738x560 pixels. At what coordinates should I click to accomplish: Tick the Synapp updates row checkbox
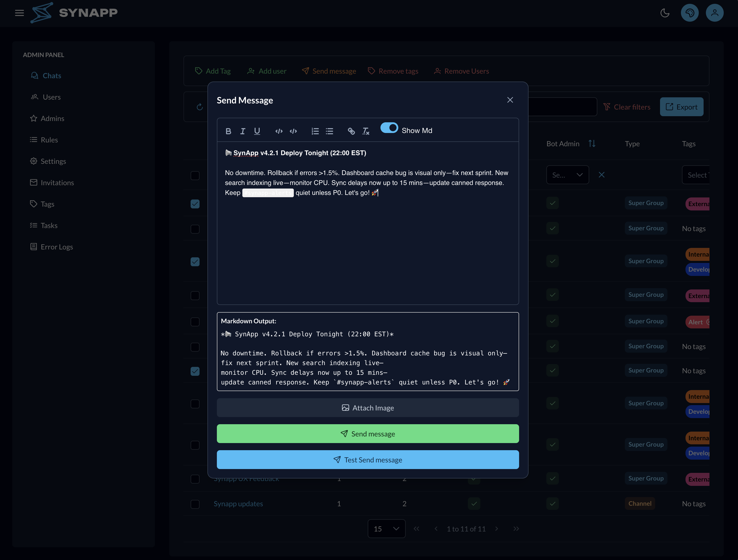tap(195, 504)
